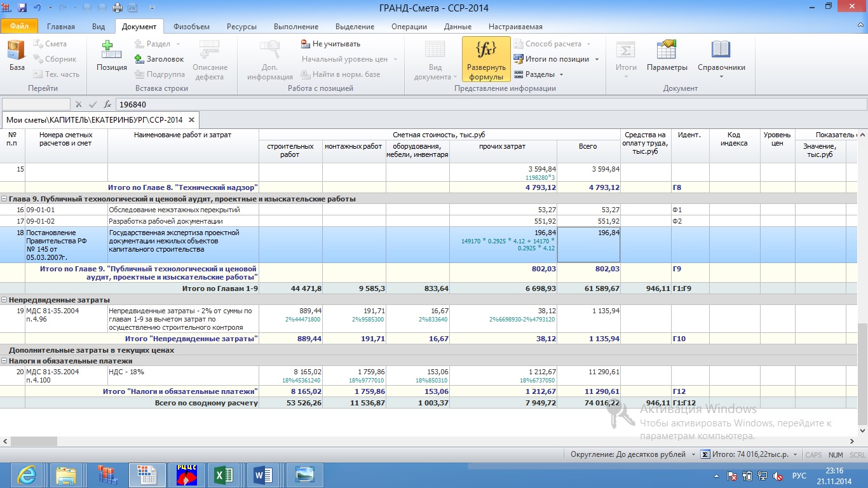868x488 pixels.
Task: Click the Файл menu button
Action: point(19,27)
